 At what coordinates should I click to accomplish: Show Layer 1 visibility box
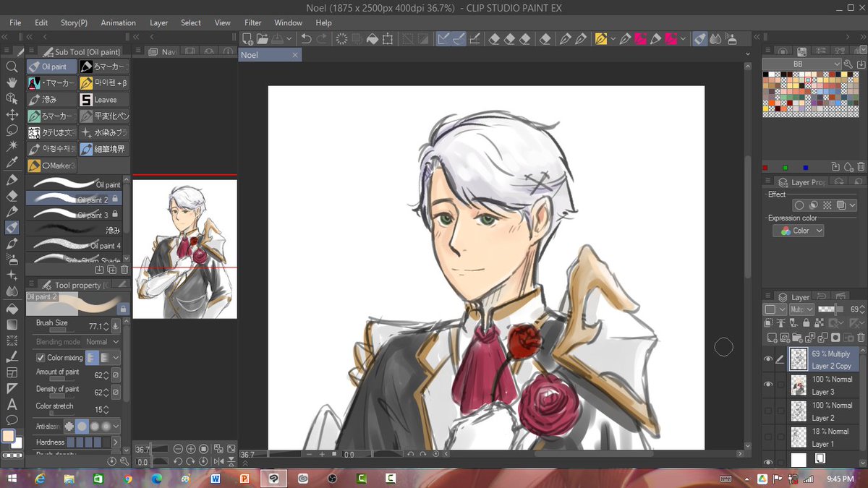(x=768, y=437)
